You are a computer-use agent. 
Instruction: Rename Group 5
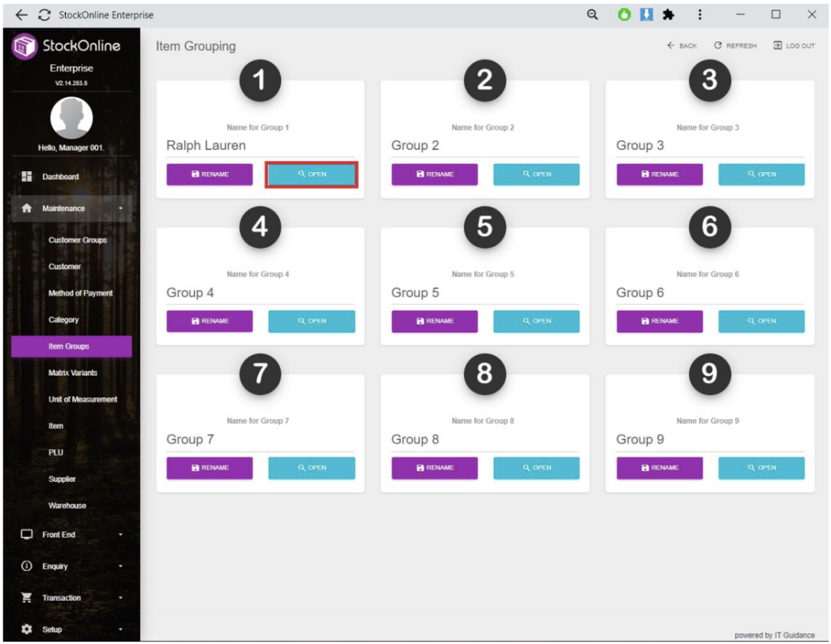point(434,321)
